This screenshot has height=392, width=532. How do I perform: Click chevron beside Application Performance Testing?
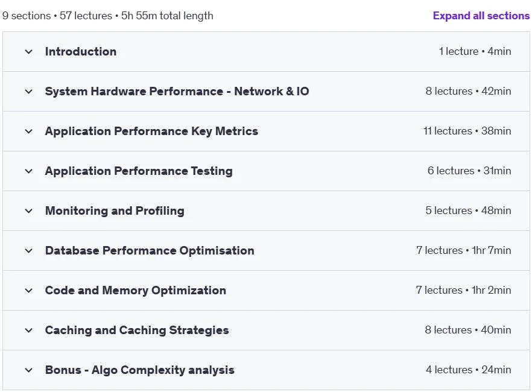click(29, 171)
